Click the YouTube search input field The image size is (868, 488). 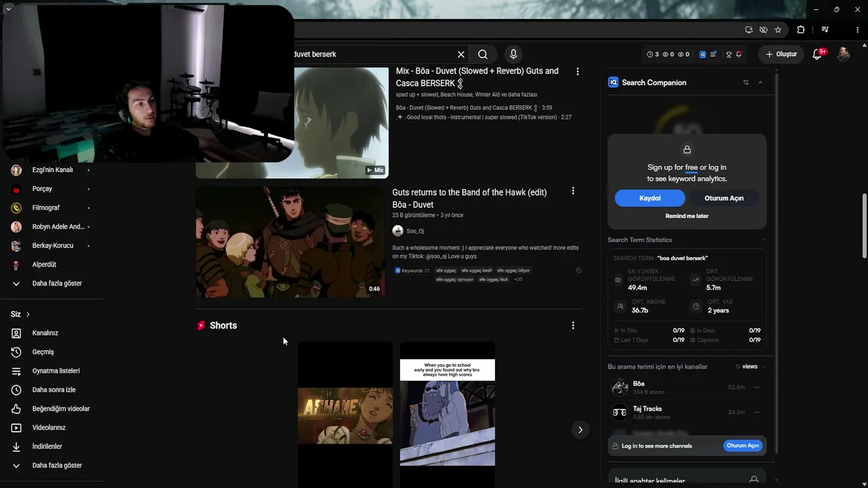point(372,54)
